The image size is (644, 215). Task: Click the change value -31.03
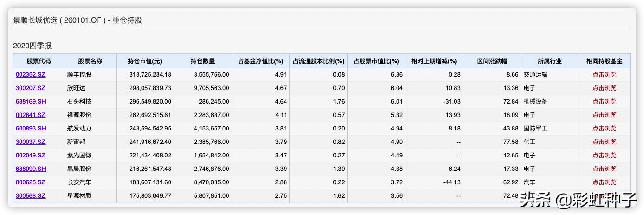453,101
